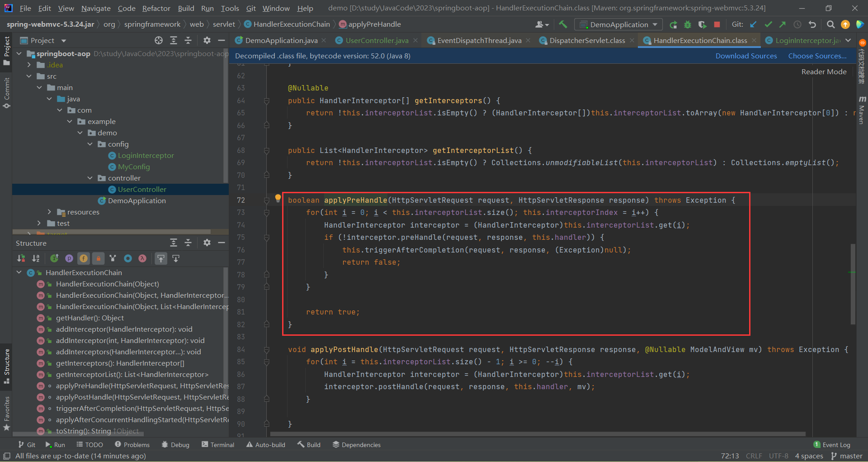This screenshot has width=868, height=462.
Task: Open Structure panel settings gear
Action: 207,243
